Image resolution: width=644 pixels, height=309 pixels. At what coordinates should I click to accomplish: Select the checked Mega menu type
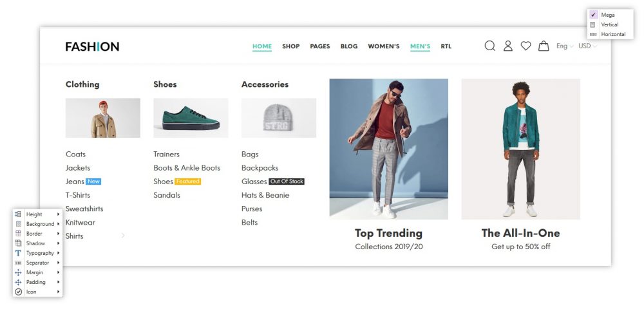[611, 15]
